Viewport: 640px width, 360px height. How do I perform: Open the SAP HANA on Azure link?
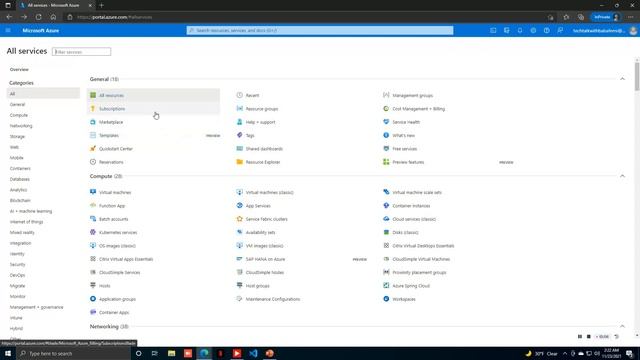tap(265, 259)
